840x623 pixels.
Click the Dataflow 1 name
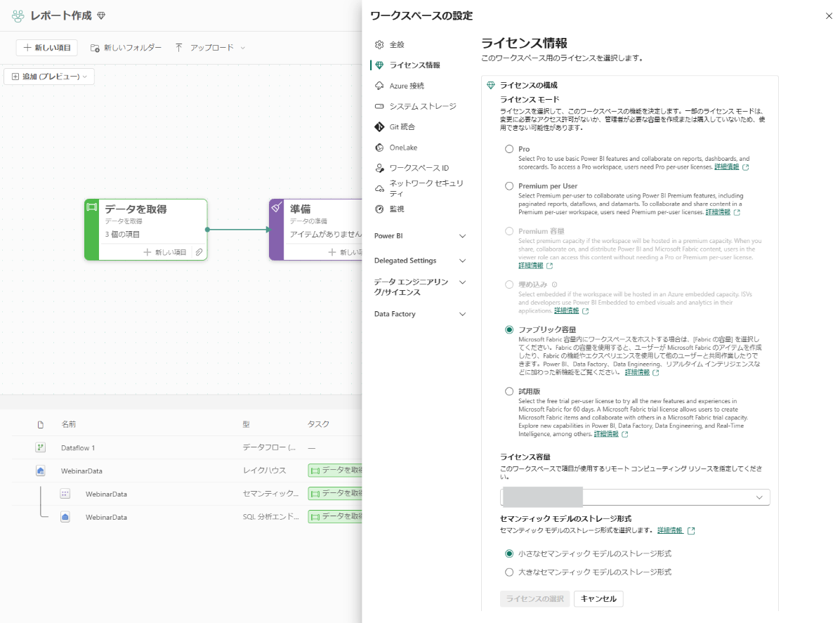(78, 448)
